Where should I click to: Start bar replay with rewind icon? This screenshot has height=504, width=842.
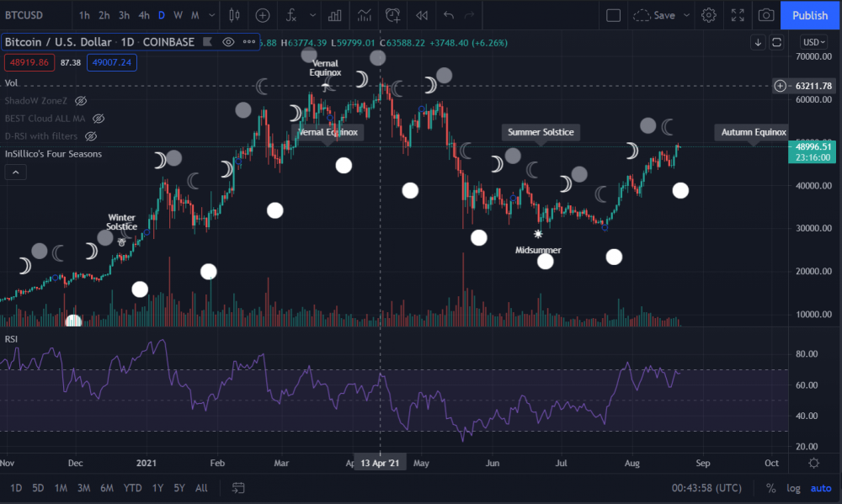[x=422, y=15]
